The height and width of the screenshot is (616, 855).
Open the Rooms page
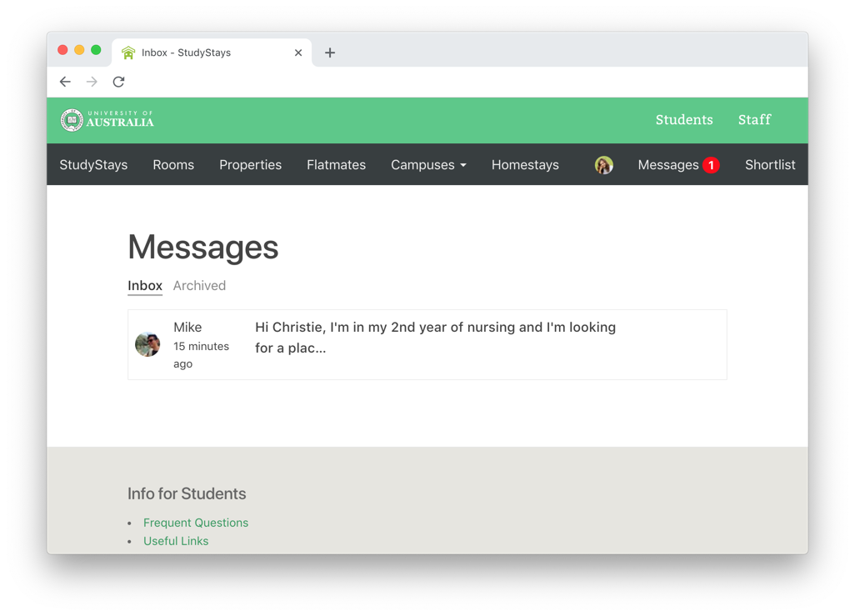click(x=173, y=165)
